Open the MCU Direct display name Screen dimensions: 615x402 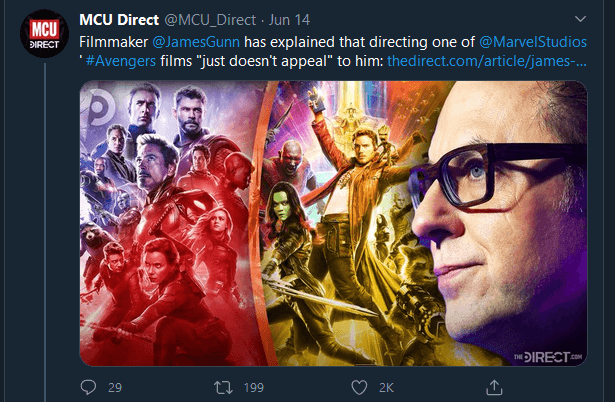117,19
